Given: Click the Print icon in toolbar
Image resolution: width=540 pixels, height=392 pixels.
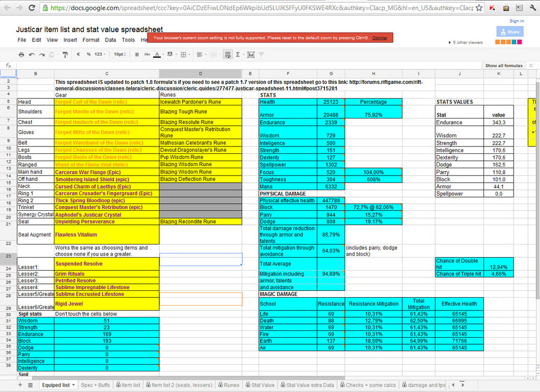Looking at the screenshot, I should click(x=21, y=54).
